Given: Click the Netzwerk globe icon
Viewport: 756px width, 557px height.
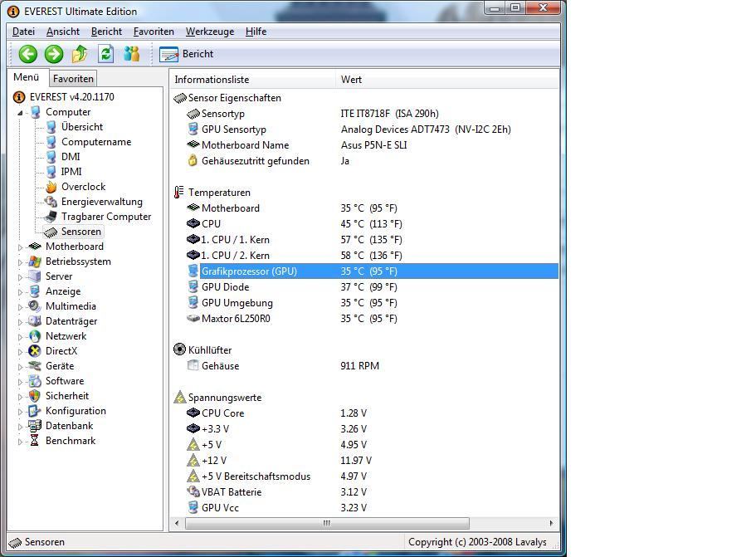Looking at the screenshot, I should click(35, 336).
